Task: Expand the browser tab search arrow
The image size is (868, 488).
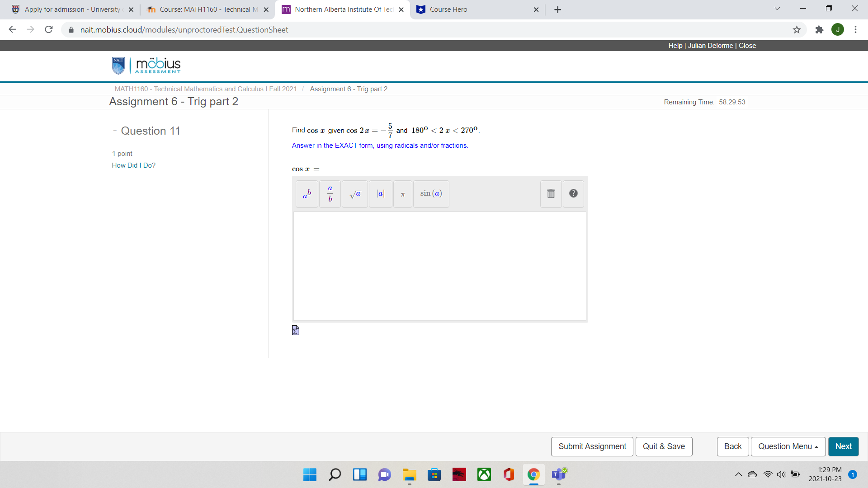Action: (x=777, y=8)
